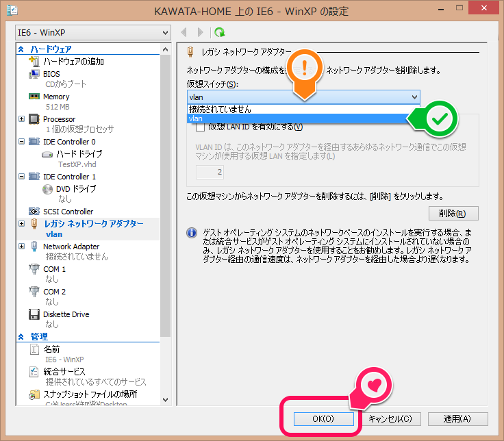
Task: Click the キャンセル(C) button
Action: click(390, 419)
